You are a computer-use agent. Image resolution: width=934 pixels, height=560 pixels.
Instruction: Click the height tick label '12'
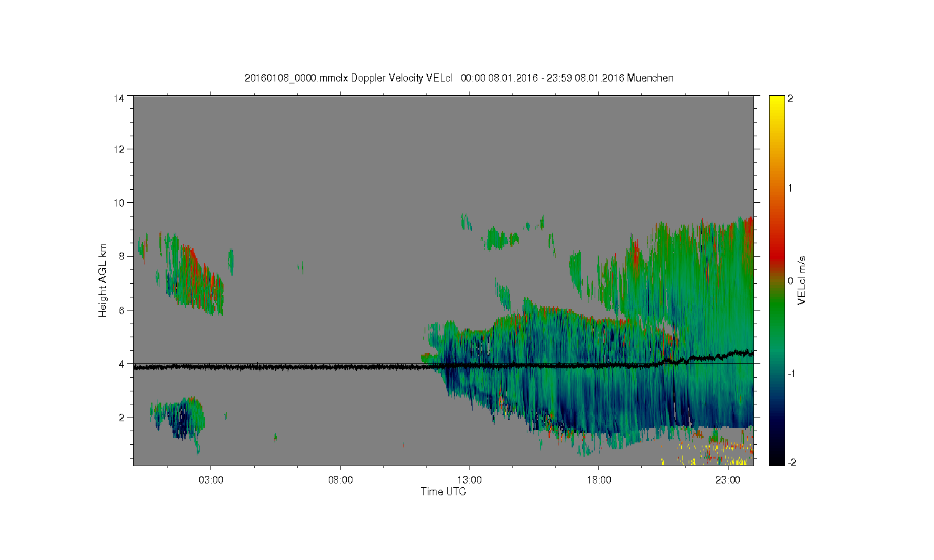(x=119, y=149)
